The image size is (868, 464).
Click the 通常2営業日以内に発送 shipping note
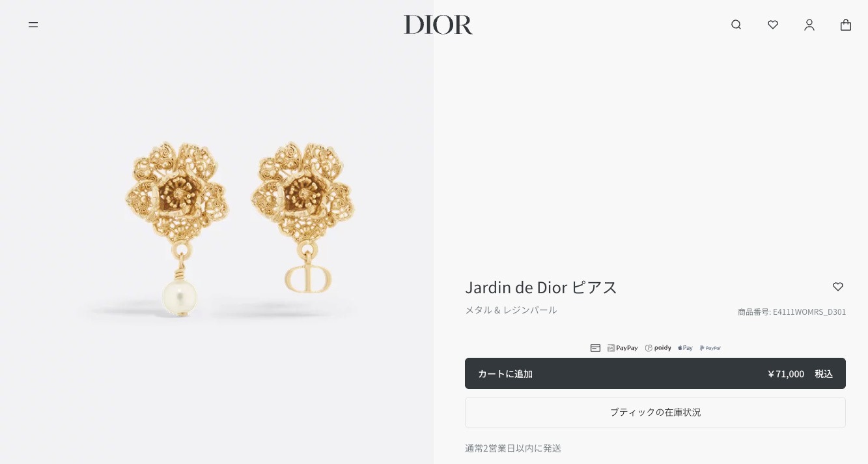point(513,448)
